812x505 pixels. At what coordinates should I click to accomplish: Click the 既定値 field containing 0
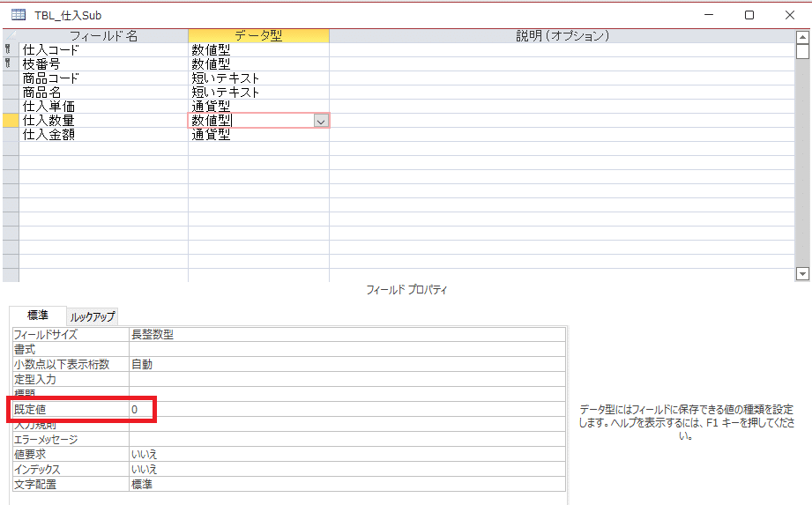coord(347,409)
